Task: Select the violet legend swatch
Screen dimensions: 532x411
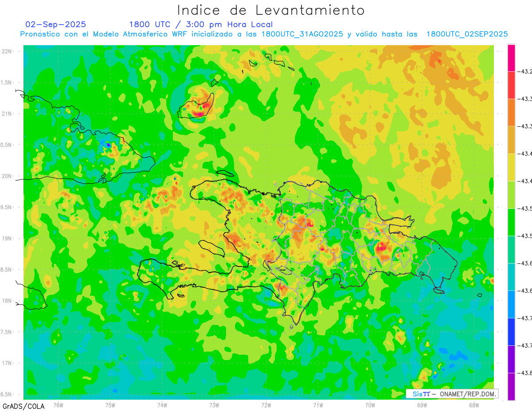Action: point(511,359)
